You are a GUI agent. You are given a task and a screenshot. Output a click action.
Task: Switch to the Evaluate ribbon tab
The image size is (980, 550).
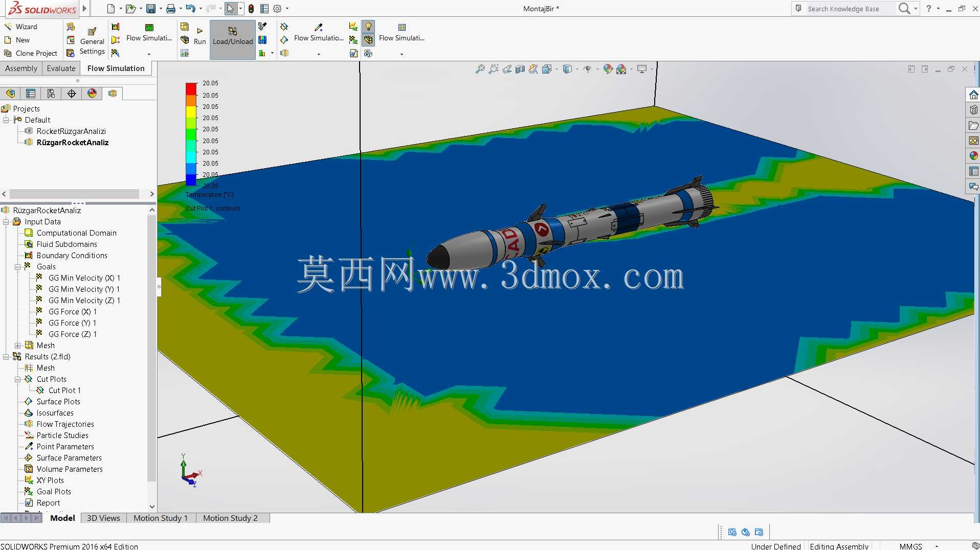[61, 68]
